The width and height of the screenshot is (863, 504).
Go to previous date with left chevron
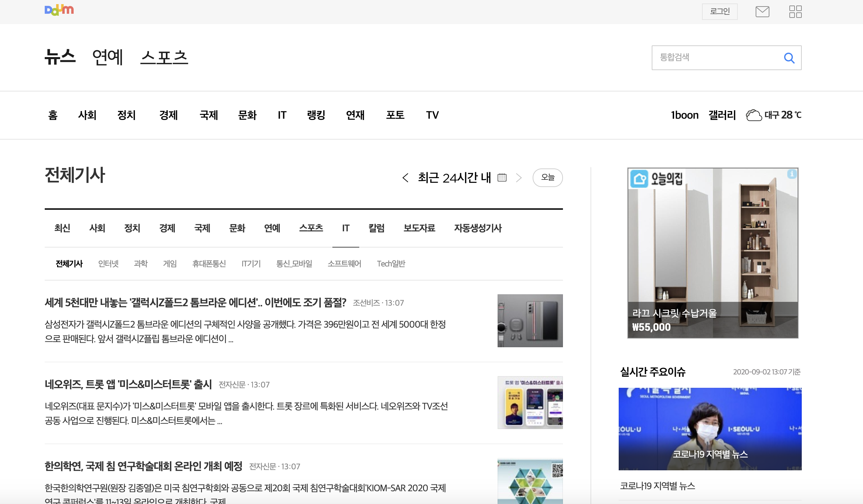click(405, 178)
